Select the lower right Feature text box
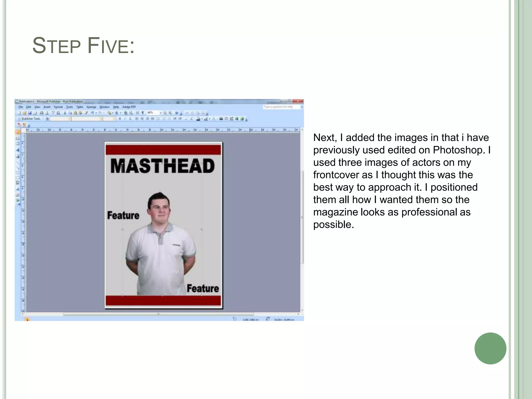This screenshot has width=532, height=399. (203, 288)
